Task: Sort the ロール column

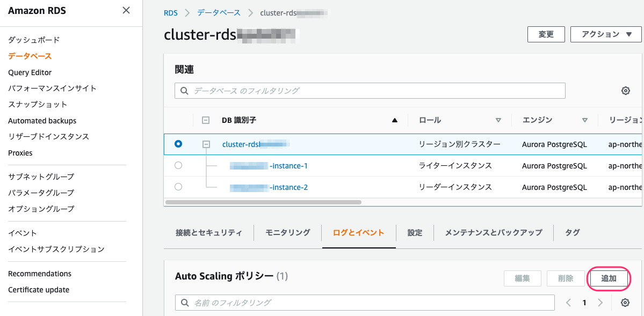Action: 498,120
